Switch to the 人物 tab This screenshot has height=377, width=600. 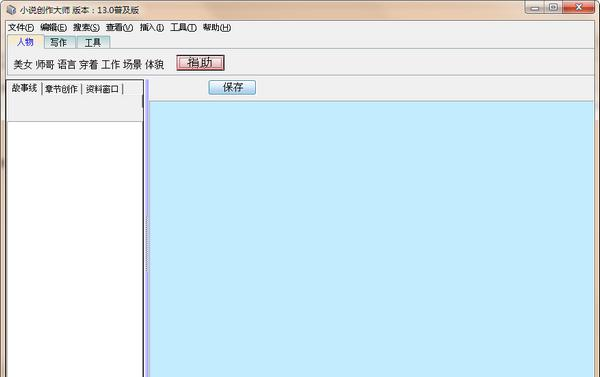pos(25,42)
